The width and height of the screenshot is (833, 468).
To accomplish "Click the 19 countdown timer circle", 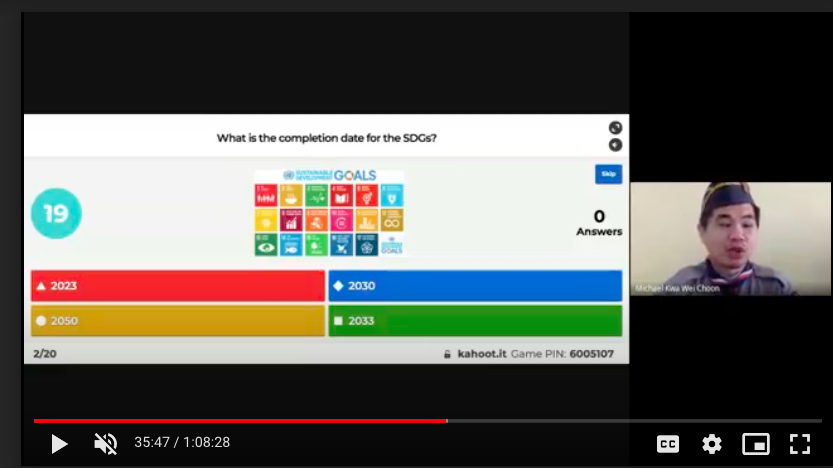I will click(56, 214).
